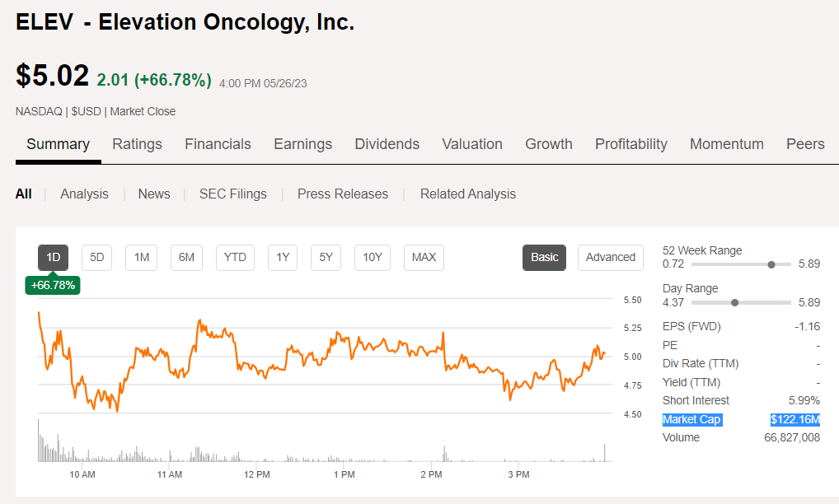The height and width of the screenshot is (504, 839).
Task: Switch chart to 5Y range
Action: pyautogui.click(x=326, y=257)
